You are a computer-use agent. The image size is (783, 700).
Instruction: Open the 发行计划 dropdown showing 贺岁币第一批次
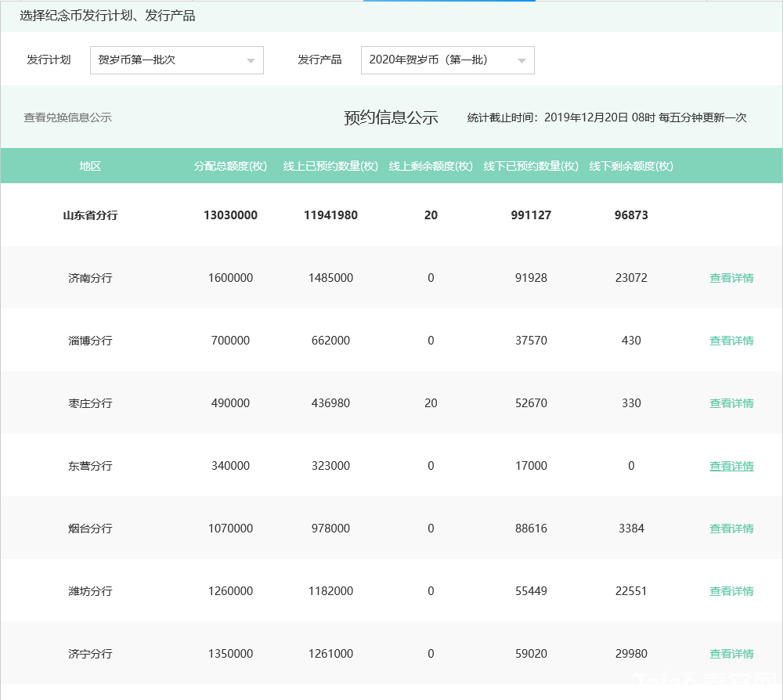(x=177, y=60)
